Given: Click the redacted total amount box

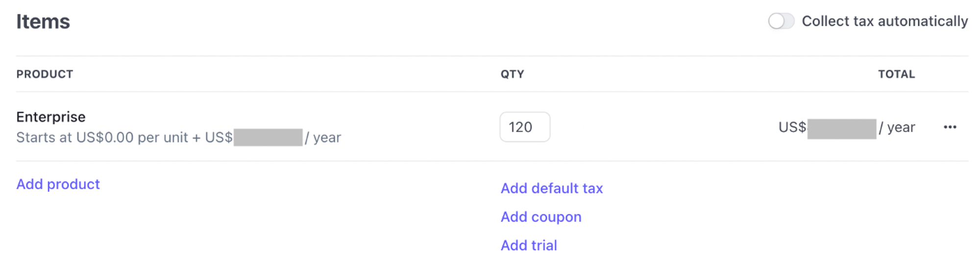Looking at the screenshot, I should coord(841,129).
